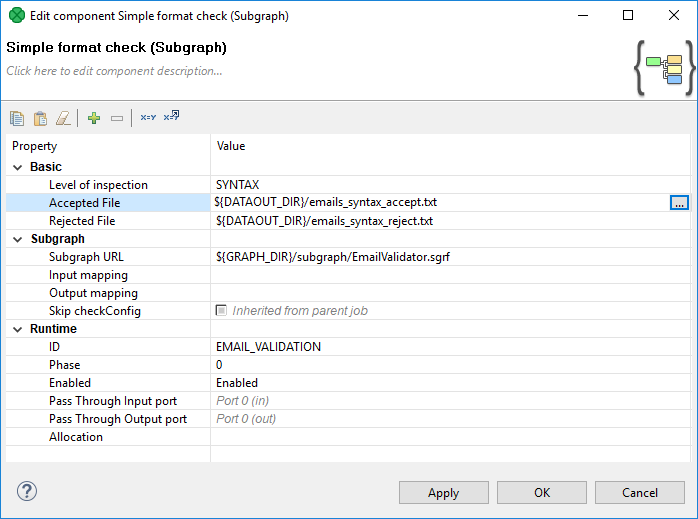Click the x= export parameter icon
The width and height of the screenshot is (698, 519).
tap(171, 117)
